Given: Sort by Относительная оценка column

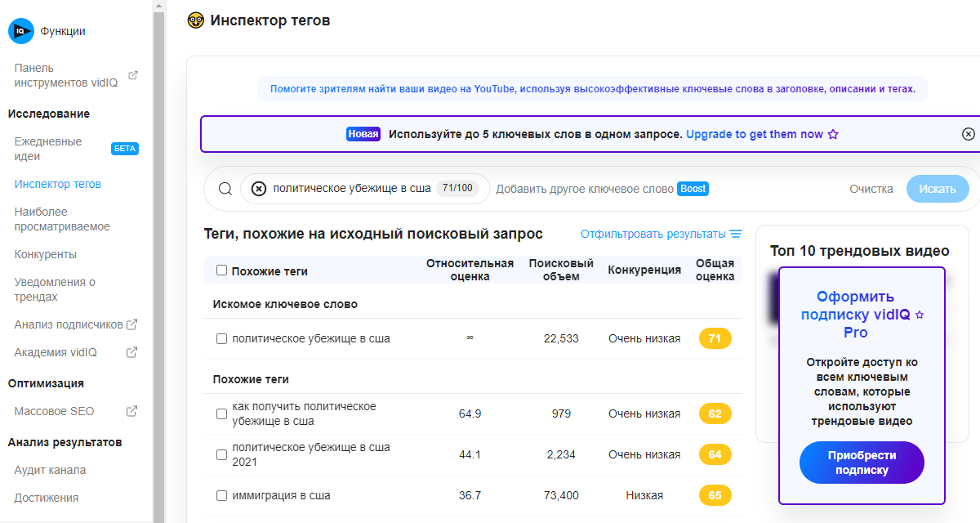Looking at the screenshot, I should click(470, 270).
